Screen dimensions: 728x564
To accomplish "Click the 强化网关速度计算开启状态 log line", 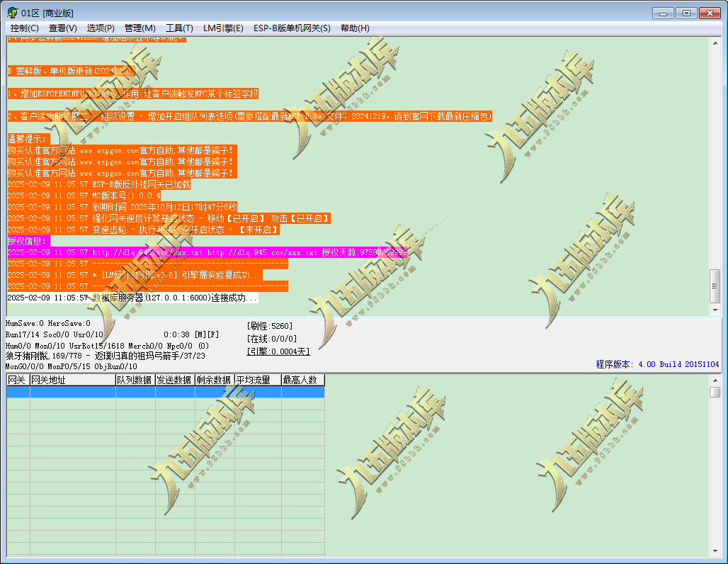I will 169,218.
